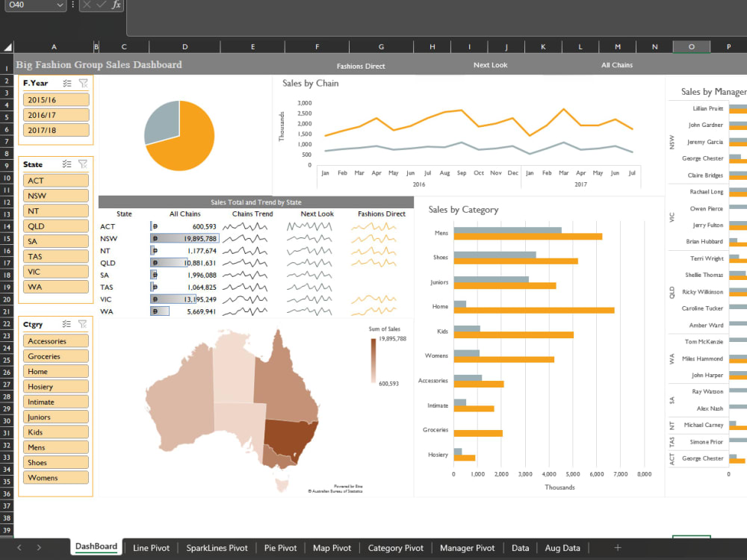Filter State slicer by QLD
Viewport: 747px width, 560px height.
56,226
